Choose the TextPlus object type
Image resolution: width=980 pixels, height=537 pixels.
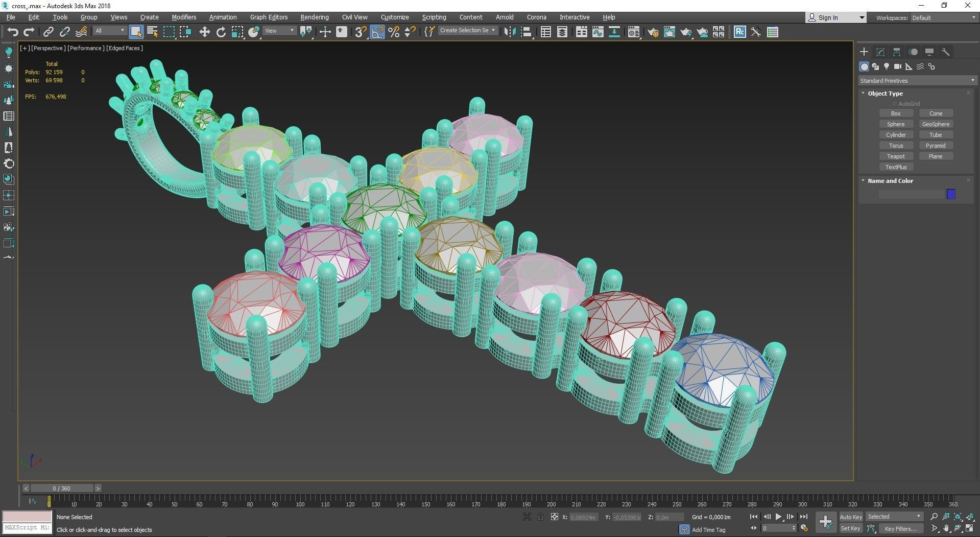[x=896, y=167]
